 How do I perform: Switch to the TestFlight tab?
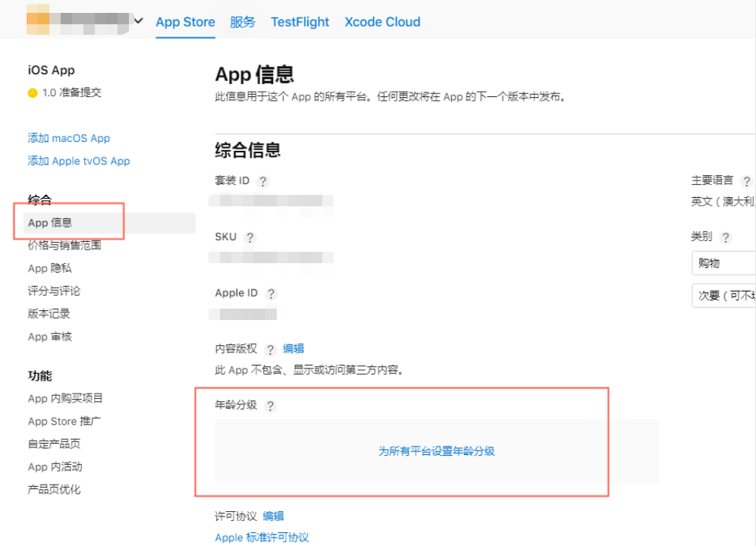(x=300, y=22)
